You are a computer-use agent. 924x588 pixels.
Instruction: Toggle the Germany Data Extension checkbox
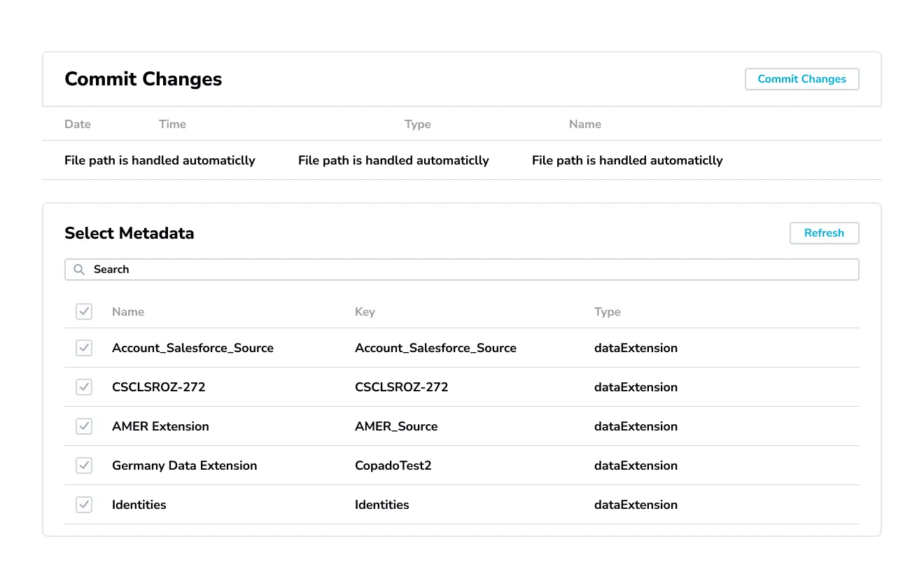tap(83, 465)
